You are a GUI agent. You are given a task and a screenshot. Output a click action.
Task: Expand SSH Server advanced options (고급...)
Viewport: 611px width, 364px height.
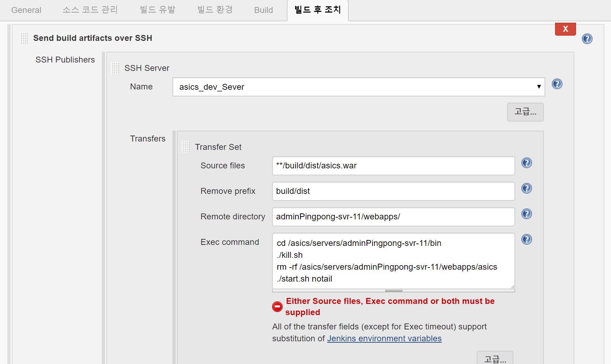click(525, 112)
